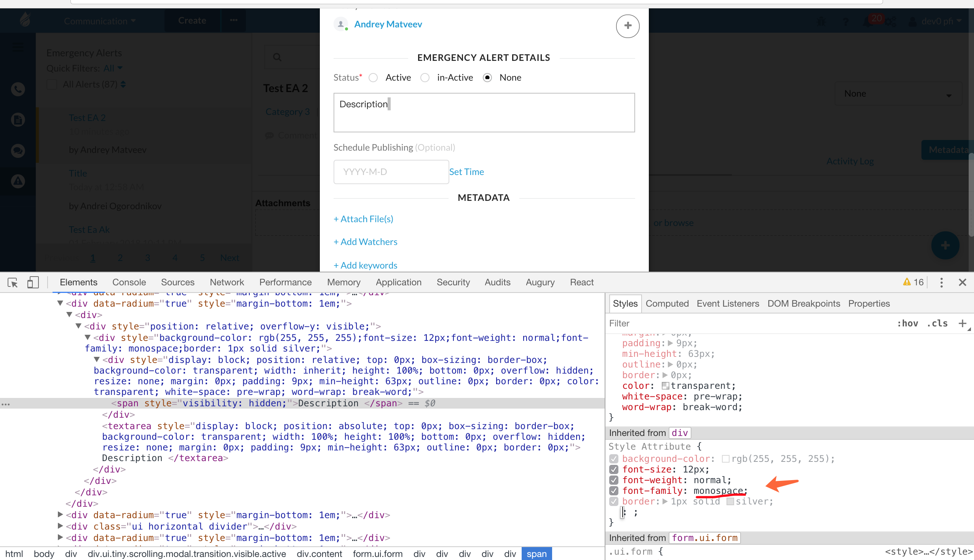974x560 pixels.
Task: Select the Active status radio button
Action: point(373,77)
